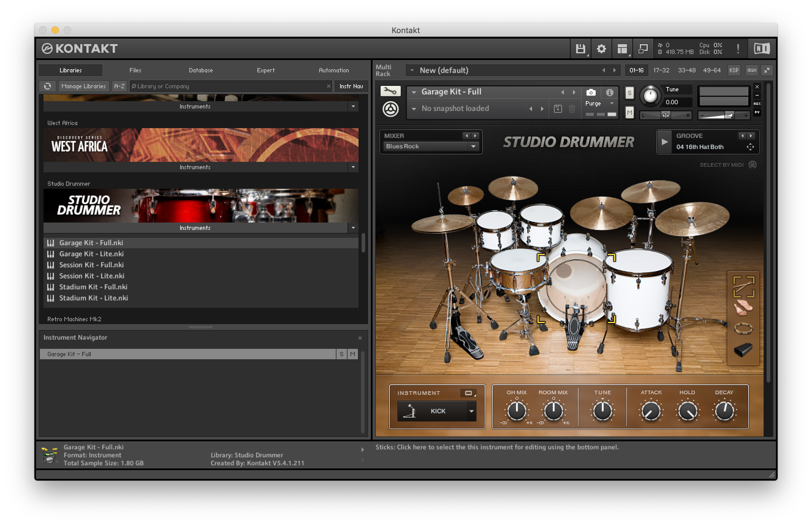Open Garage Kit - Full instrument dropdown
The image size is (812, 526).
click(x=413, y=92)
